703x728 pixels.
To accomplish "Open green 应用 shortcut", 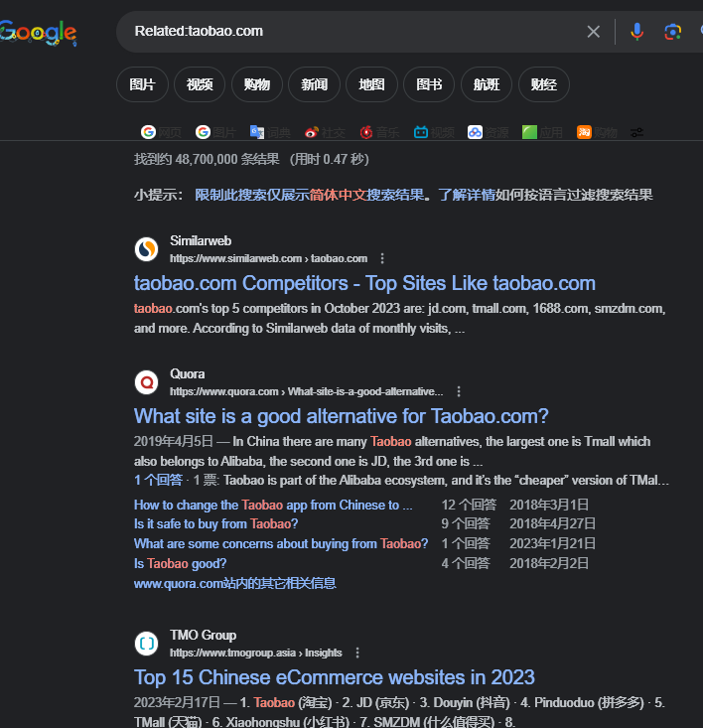I will (x=542, y=132).
